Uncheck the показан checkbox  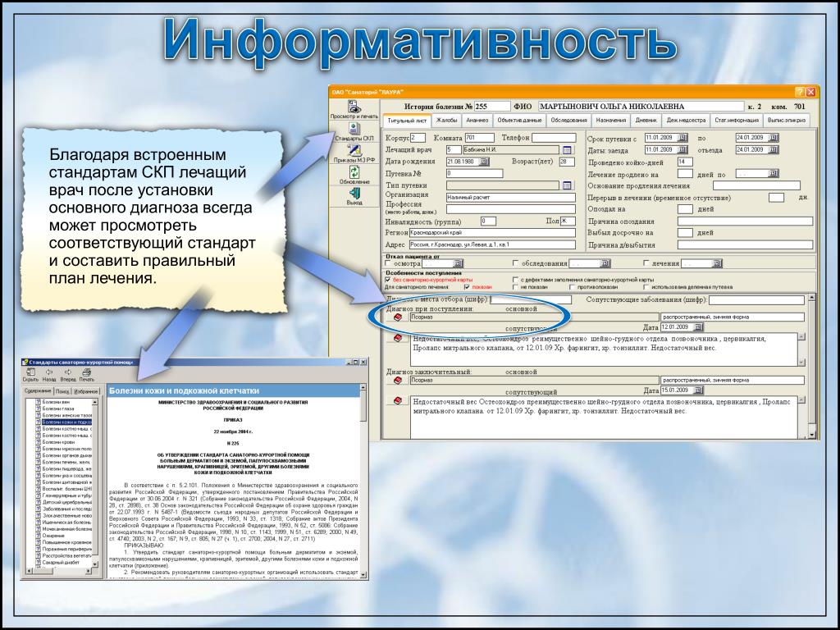click(x=467, y=287)
